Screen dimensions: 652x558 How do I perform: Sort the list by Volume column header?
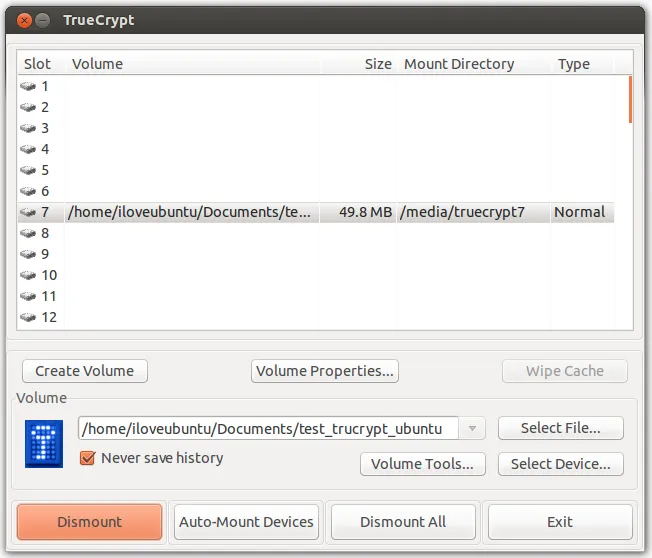(x=193, y=64)
